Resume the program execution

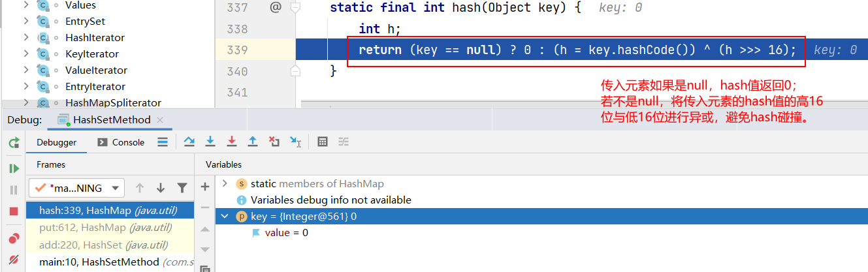click(13, 168)
